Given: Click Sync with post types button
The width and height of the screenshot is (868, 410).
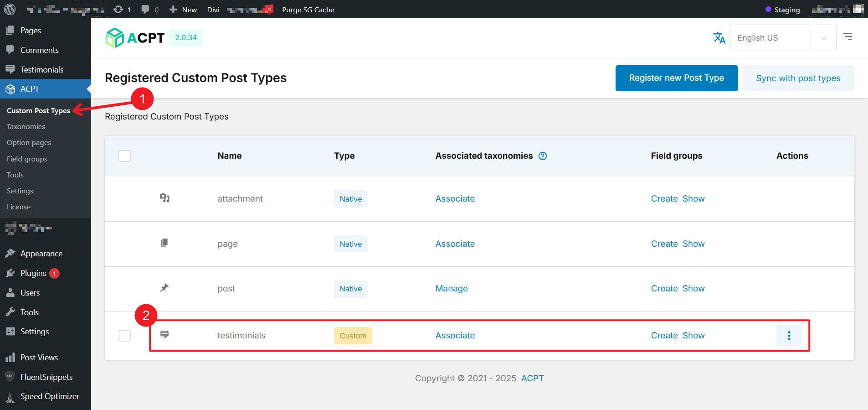Looking at the screenshot, I should pyautogui.click(x=798, y=78).
